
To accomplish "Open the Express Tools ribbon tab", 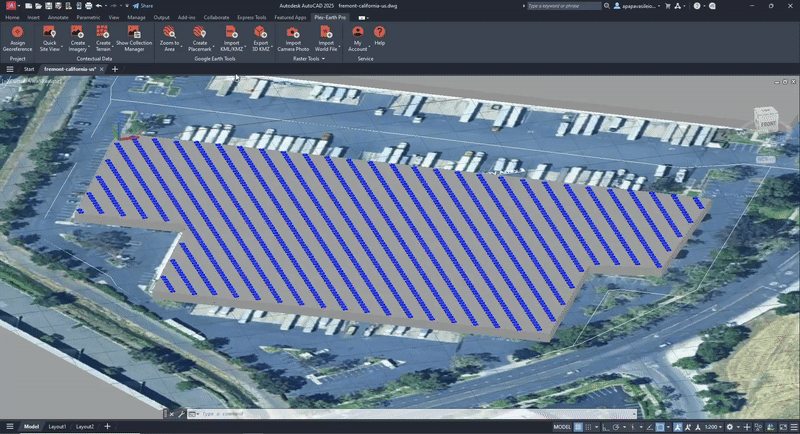I will click(252, 17).
